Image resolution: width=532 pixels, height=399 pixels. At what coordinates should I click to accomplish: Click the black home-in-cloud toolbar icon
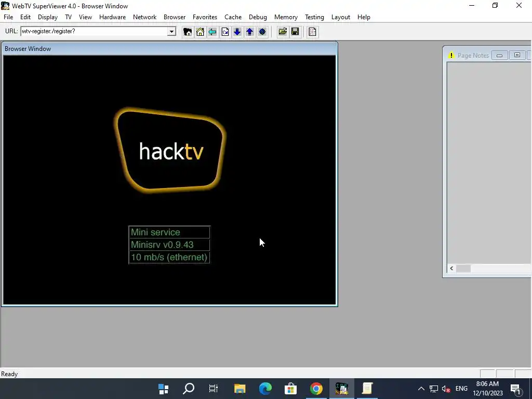[187, 32]
